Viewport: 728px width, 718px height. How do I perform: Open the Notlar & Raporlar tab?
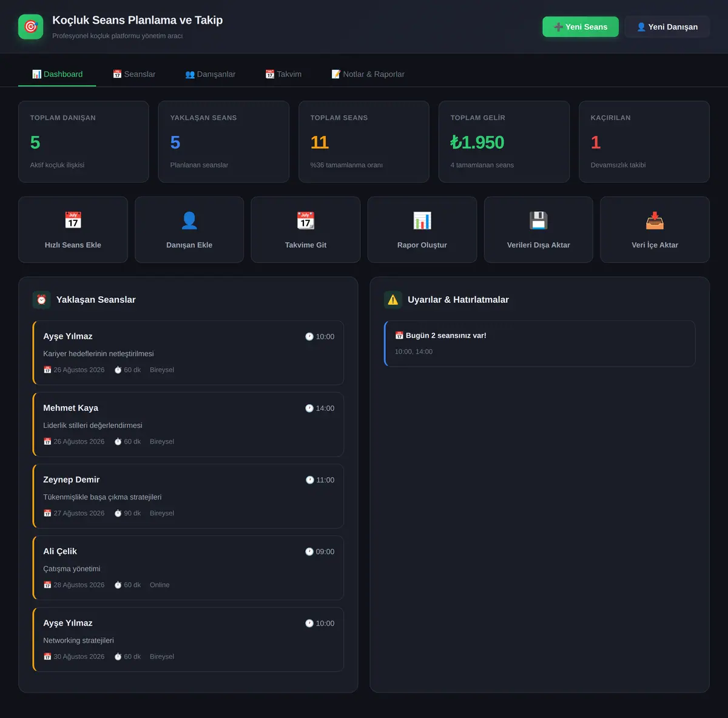pos(368,74)
